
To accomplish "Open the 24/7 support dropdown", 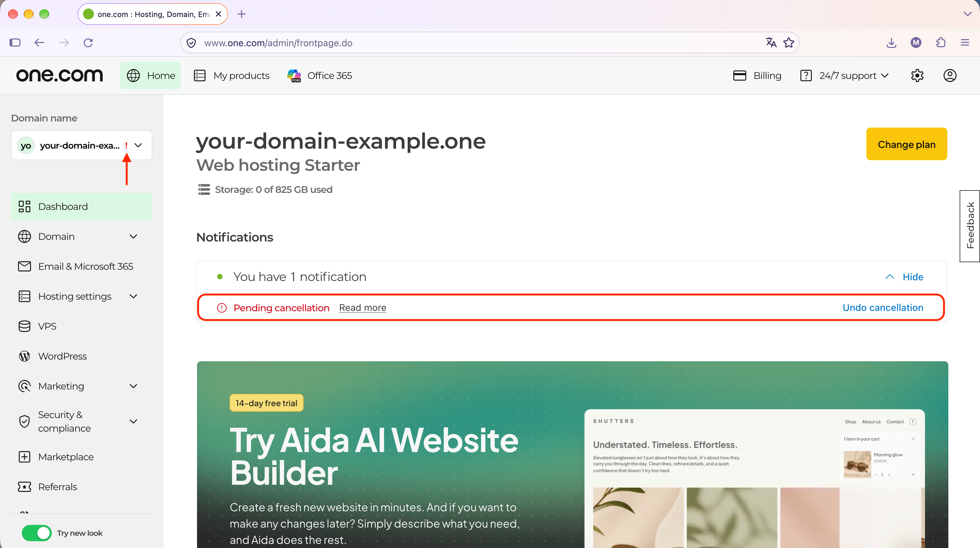I will click(845, 76).
